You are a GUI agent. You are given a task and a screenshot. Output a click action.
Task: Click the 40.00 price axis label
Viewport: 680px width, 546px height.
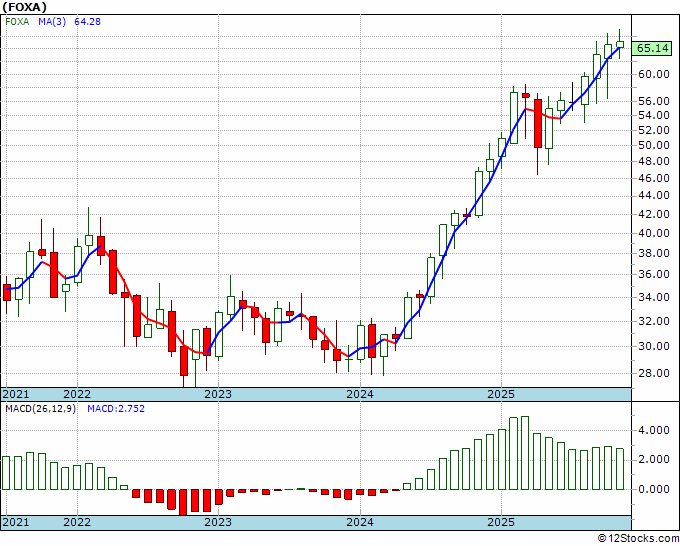[x=654, y=233]
